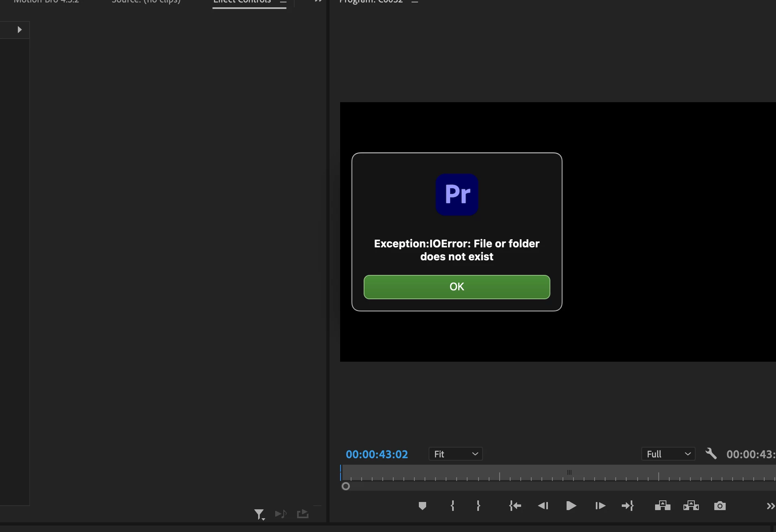Screen dimensions: 776x532
Task: Click the Extract button icon
Action: (x=691, y=506)
